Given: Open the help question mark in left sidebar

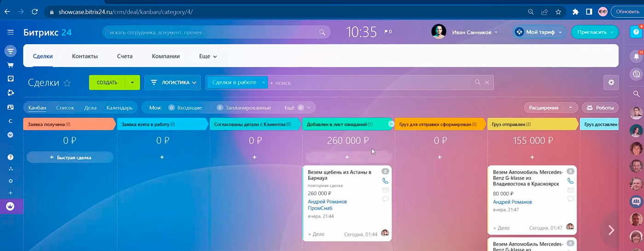Looking at the screenshot, I should pyautogui.click(x=10, y=157).
